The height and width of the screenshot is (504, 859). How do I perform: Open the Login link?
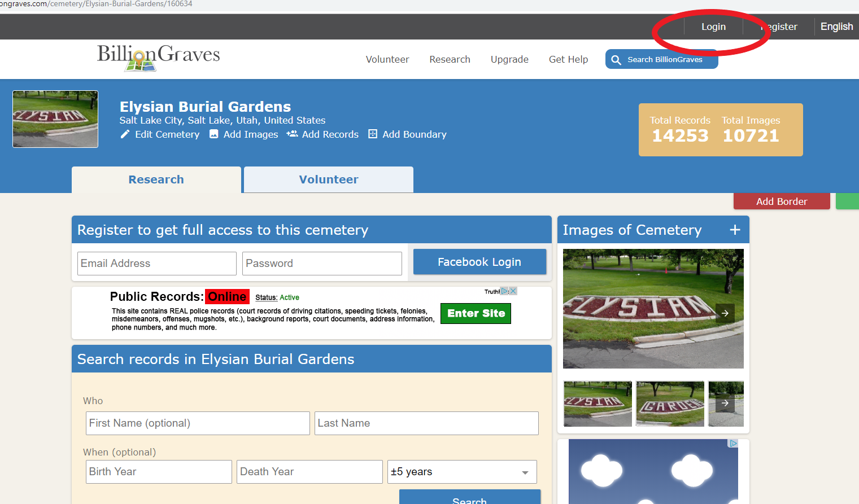pos(713,27)
